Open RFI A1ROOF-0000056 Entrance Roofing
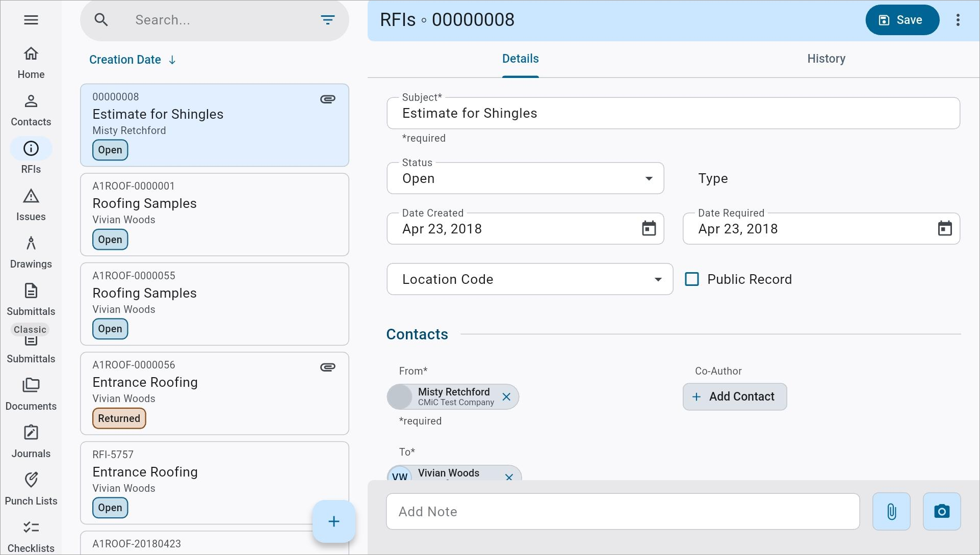 point(215,393)
